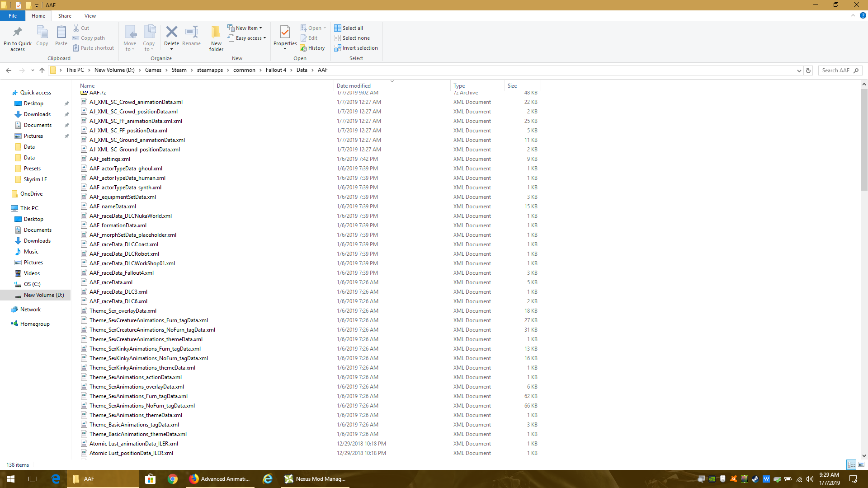This screenshot has width=868, height=488.
Task: Open Task View on taskbar
Action: tap(33, 479)
